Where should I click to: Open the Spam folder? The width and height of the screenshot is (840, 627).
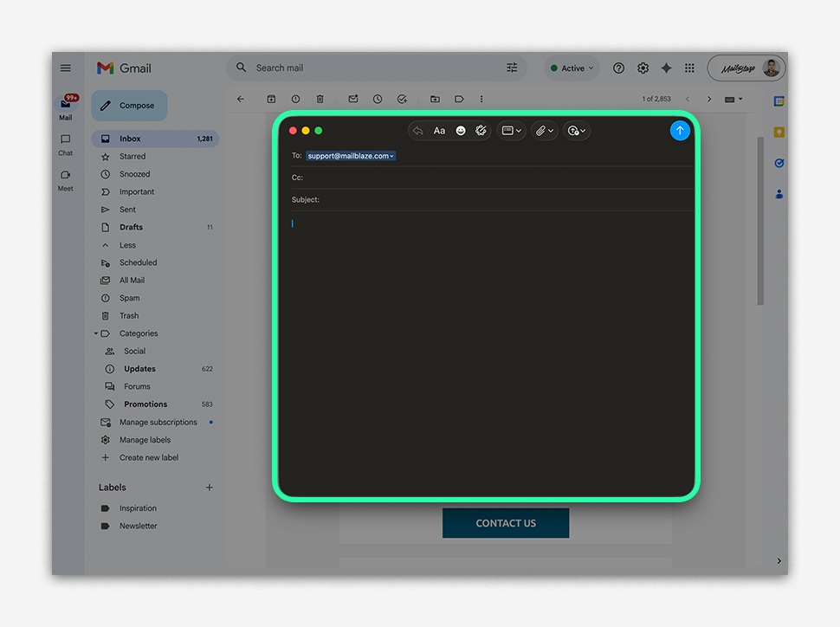pos(128,298)
